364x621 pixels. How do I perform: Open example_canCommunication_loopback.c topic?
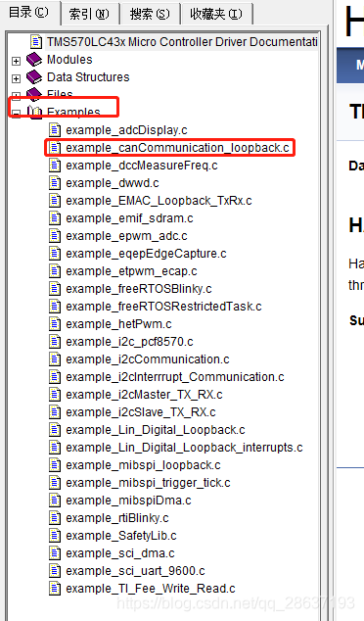pyautogui.click(x=178, y=148)
